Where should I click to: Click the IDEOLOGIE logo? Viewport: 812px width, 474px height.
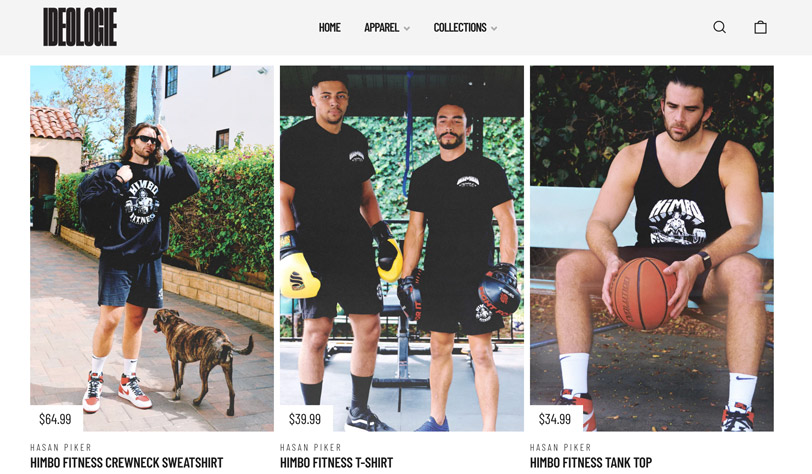(x=80, y=27)
